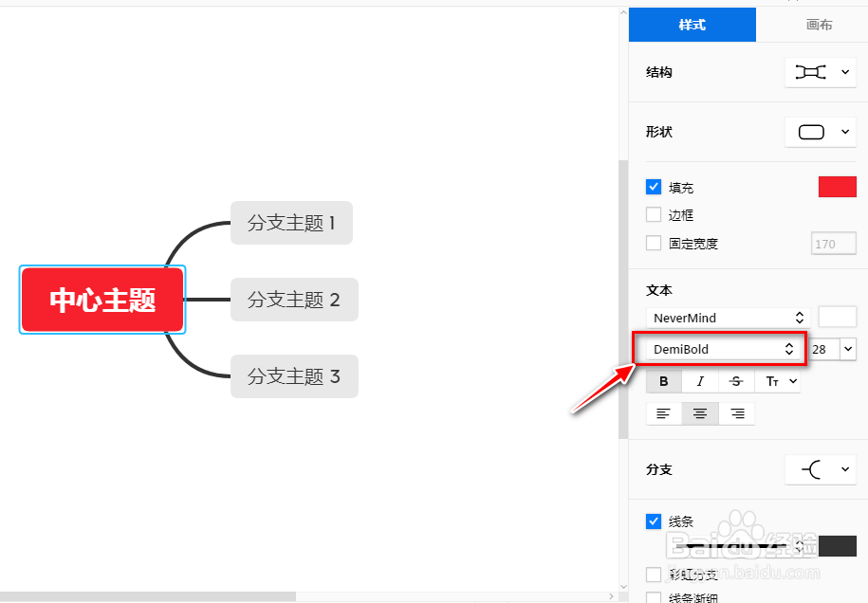Open the NeverMind font family selector
The image size is (868, 603).
coord(726,318)
